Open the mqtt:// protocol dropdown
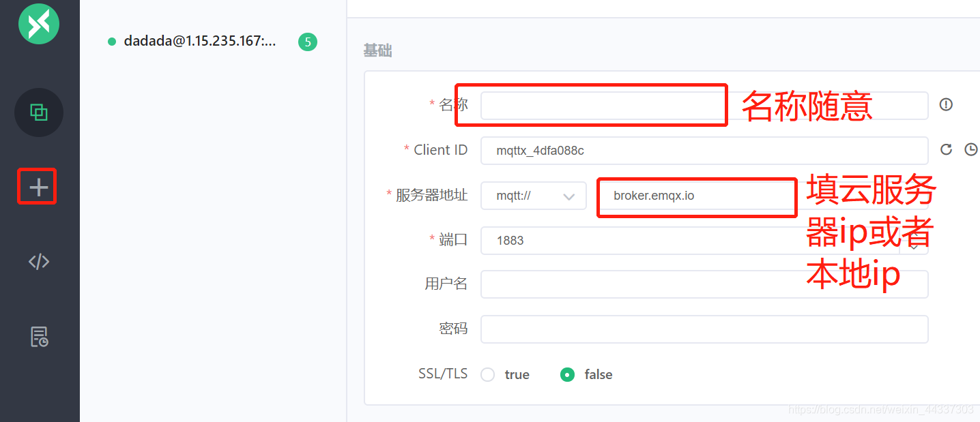The image size is (980, 422). [x=534, y=196]
